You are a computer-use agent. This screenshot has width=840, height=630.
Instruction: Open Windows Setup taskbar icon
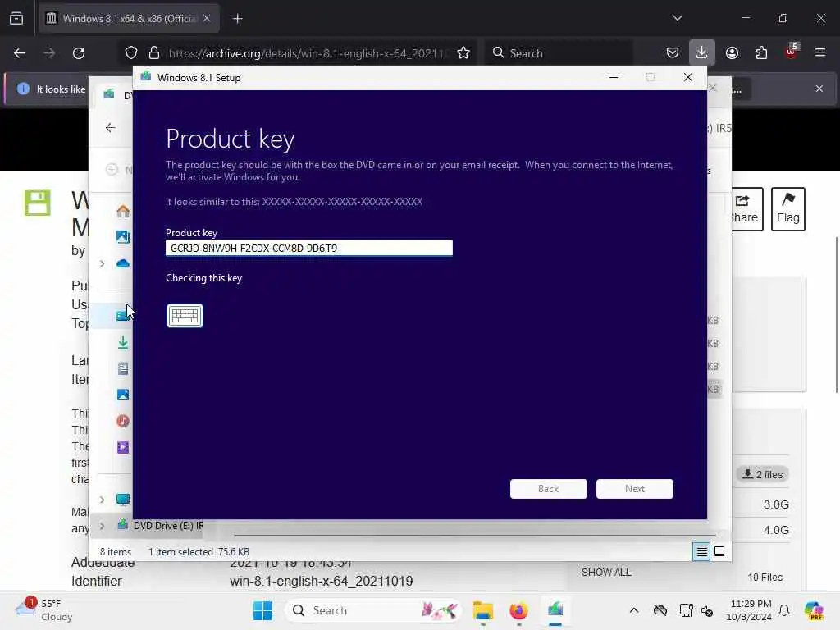point(555,610)
